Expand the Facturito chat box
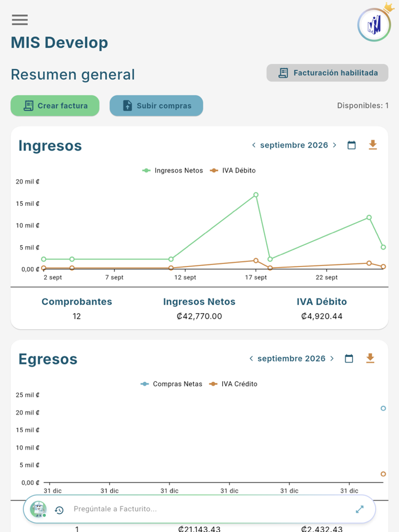Viewport: 399px width, 532px height. pos(360,509)
